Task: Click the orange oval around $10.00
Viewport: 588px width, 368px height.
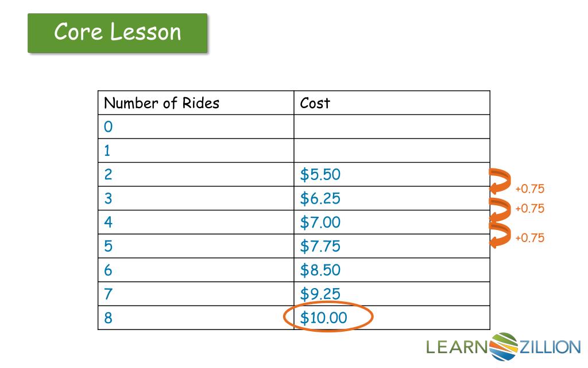Action: click(x=328, y=317)
